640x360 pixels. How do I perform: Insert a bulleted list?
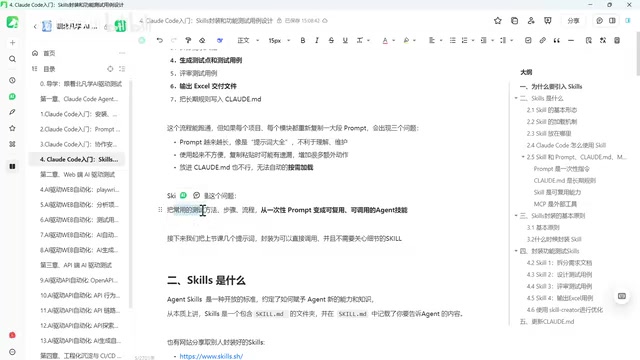click(x=453, y=40)
